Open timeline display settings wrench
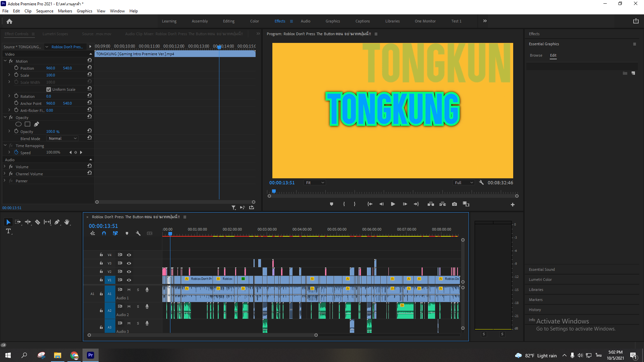644x362 pixels. tap(138, 233)
